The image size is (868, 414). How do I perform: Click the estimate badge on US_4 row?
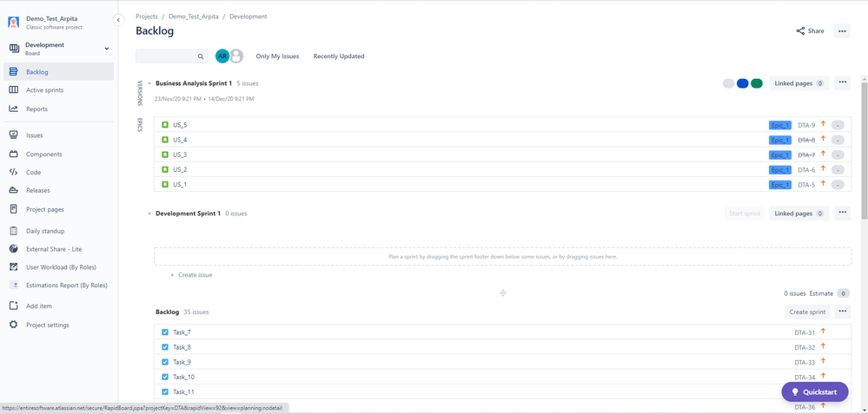click(838, 141)
